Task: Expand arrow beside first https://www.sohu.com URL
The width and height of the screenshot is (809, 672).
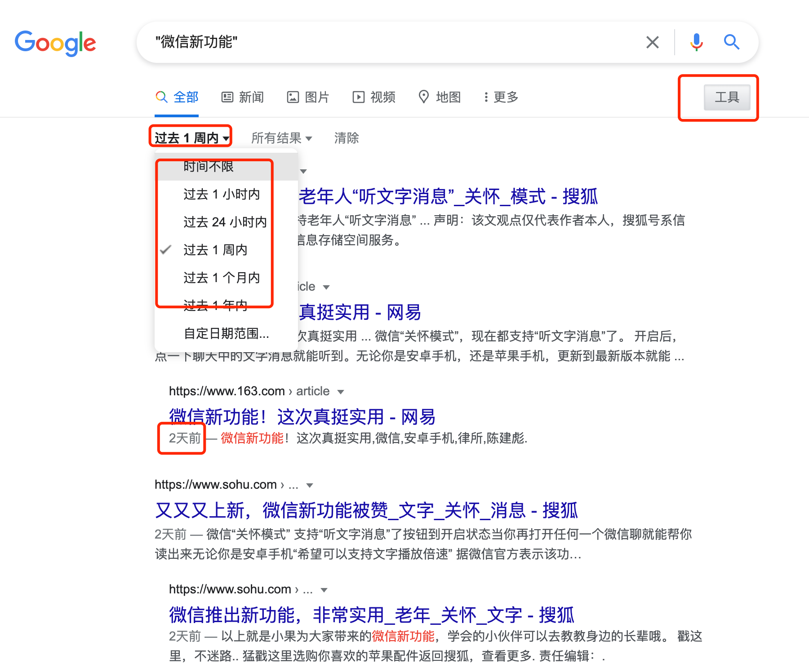Action: (309, 485)
